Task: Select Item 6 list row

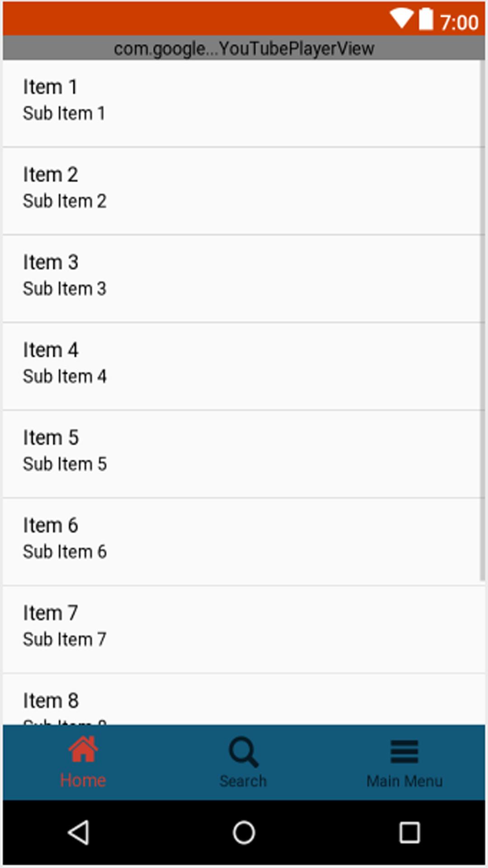Action: tap(242, 542)
